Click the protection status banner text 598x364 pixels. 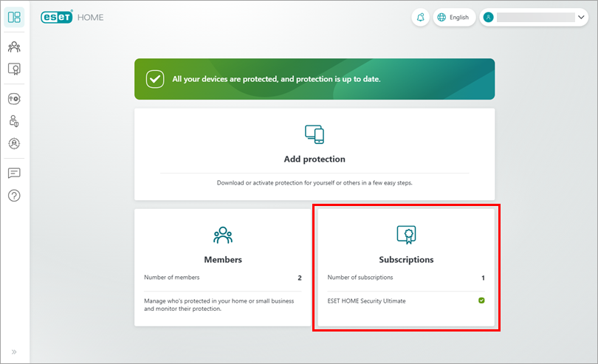[276, 79]
